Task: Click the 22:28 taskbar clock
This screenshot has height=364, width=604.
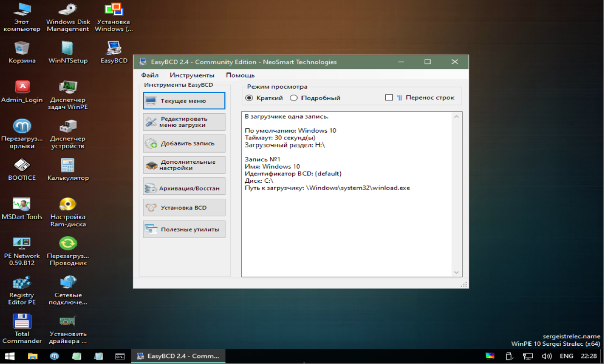Action: tap(589, 356)
